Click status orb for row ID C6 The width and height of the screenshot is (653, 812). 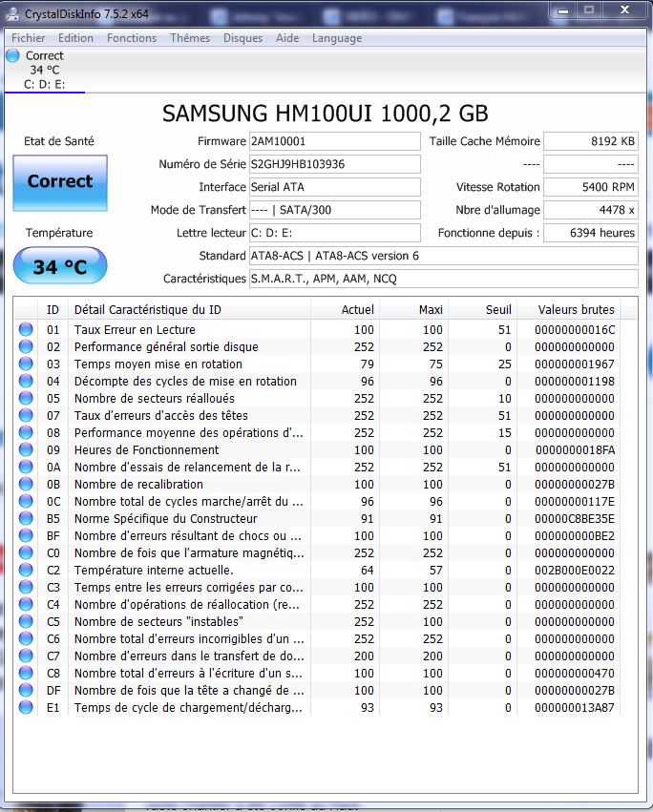coord(26,638)
